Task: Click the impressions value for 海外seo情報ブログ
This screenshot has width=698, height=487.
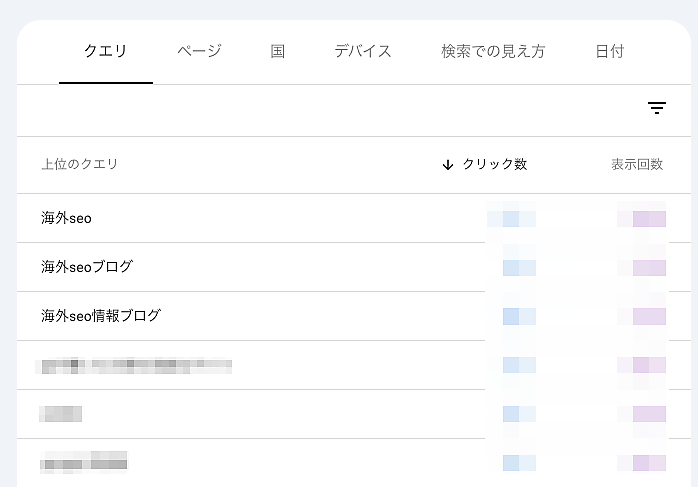Action: [643, 316]
